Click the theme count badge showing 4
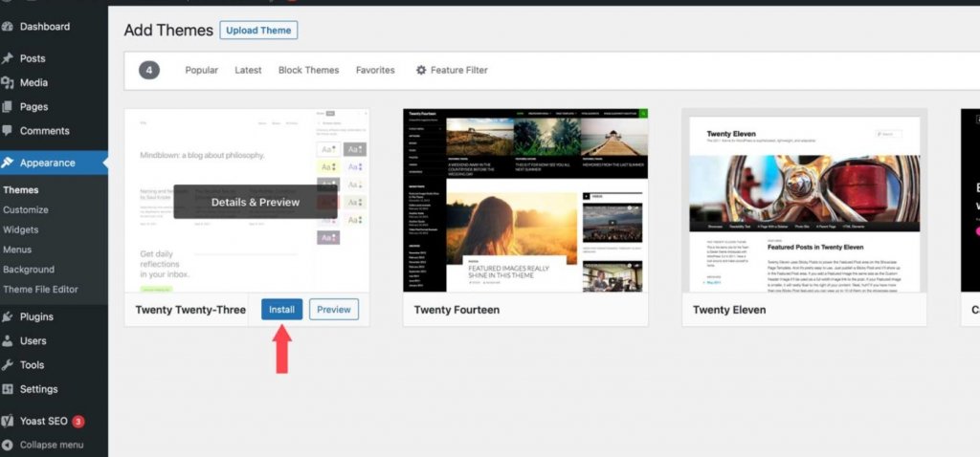Screen dimensions: 980x457 point(148,70)
